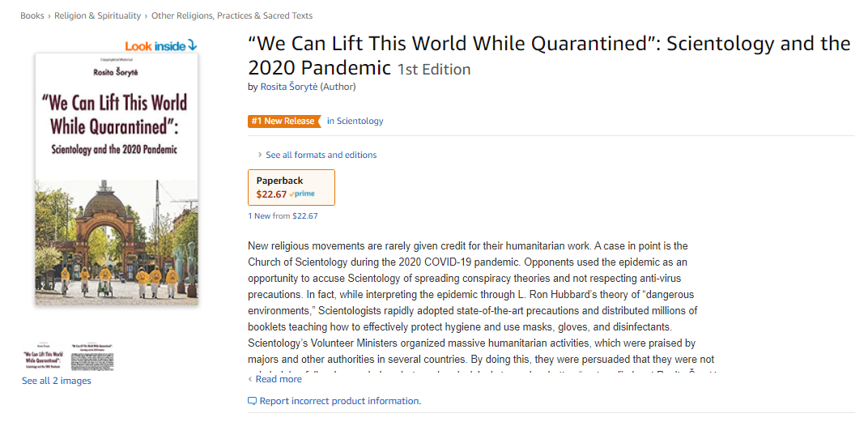Open the Books breadcrumb link
This screenshot has width=868, height=422.
tap(32, 15)
